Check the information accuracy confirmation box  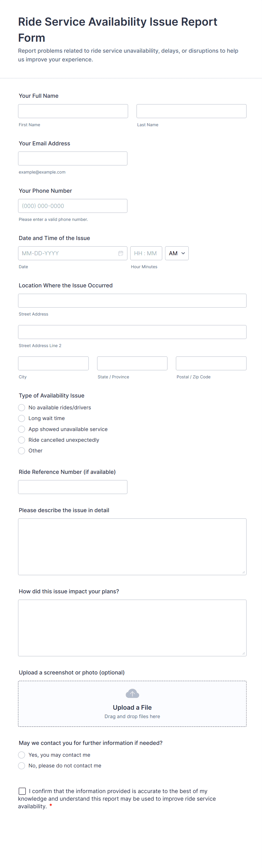coord(22,791)
